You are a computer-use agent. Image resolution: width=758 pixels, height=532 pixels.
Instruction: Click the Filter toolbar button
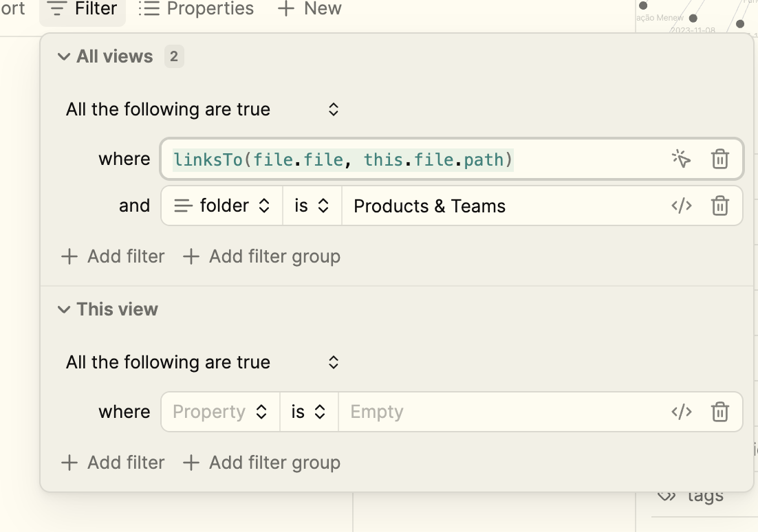tap(83, 9)
